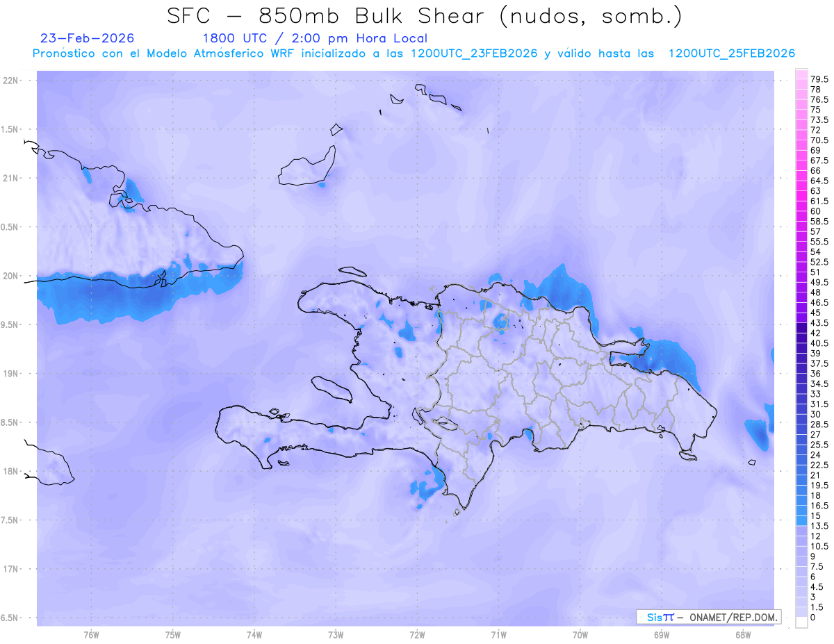Click the colorbar value '46.5'
This screenshot has height=644, width=834.
click(820, 303)
